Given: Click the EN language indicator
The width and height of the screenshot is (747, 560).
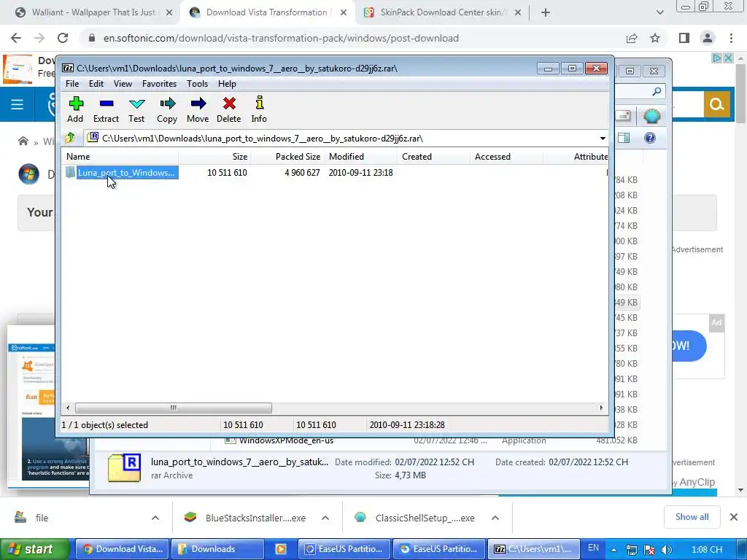Looking at the screenshot, I should pyautogui.click(x=593, y=548).
